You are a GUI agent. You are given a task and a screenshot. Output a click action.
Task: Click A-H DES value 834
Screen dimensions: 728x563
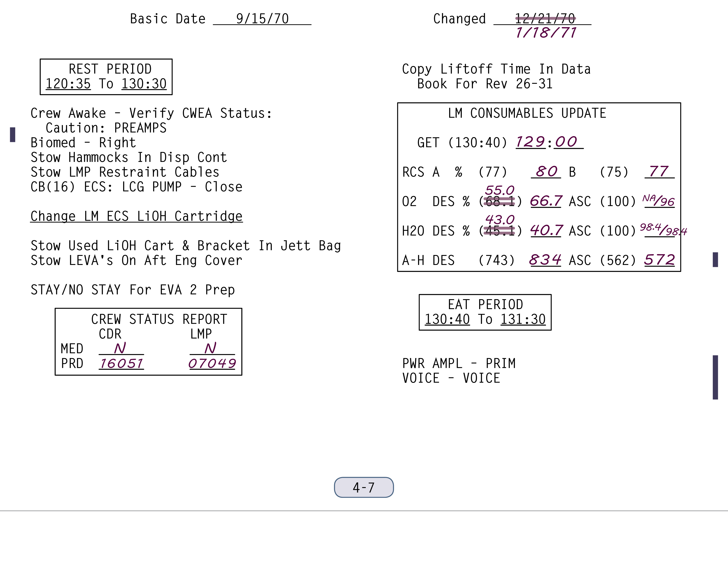click(545, 259)
